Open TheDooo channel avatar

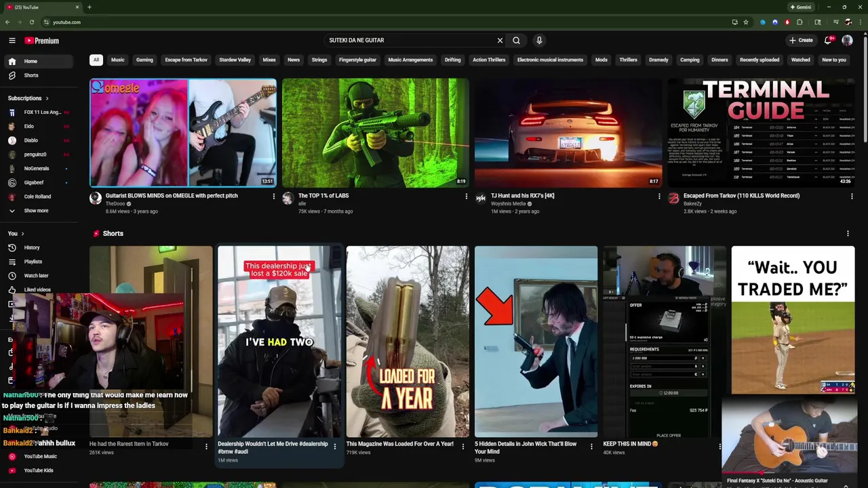(96, 198)
